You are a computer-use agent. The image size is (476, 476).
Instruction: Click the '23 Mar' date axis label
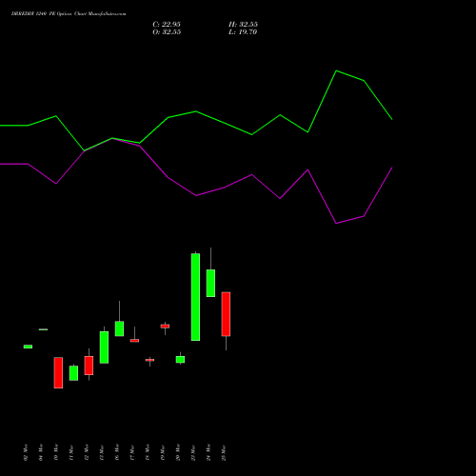pos(193,452)
